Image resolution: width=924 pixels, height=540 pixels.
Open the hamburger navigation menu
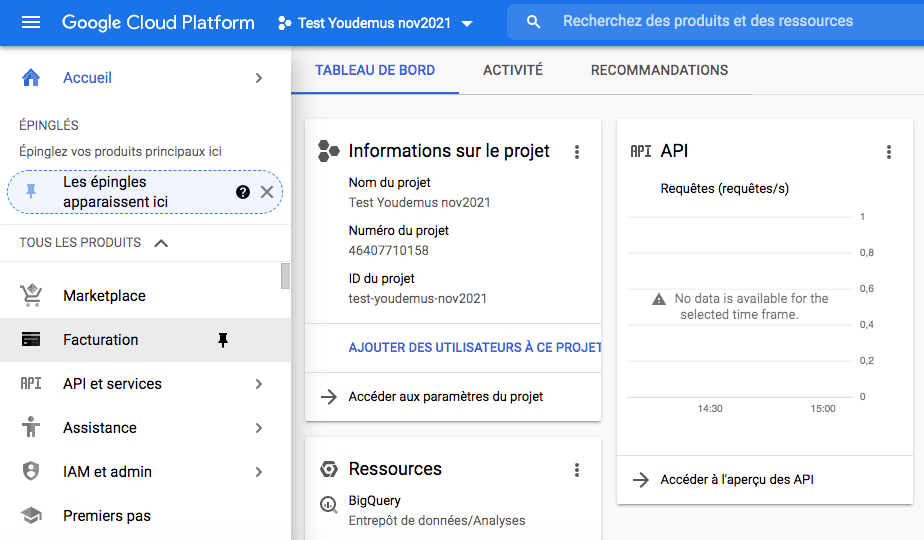click(x=31, y=22)
